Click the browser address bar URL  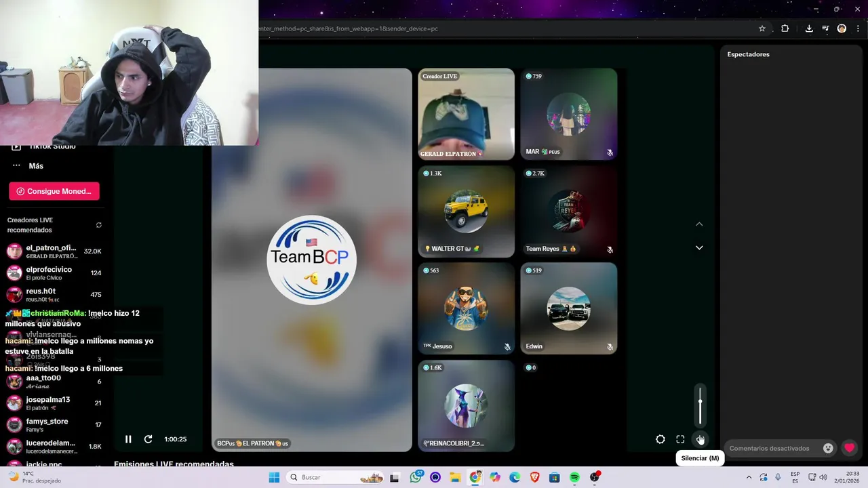(349, 28)
